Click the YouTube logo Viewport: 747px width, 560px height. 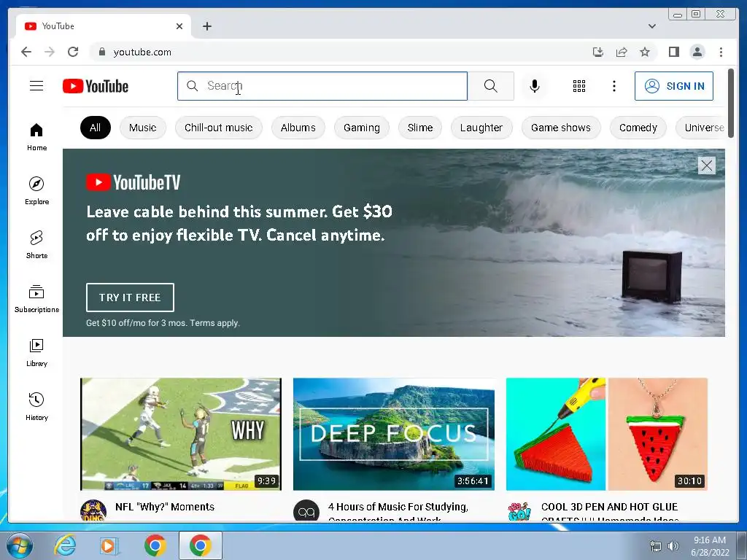tap(96, 86)
